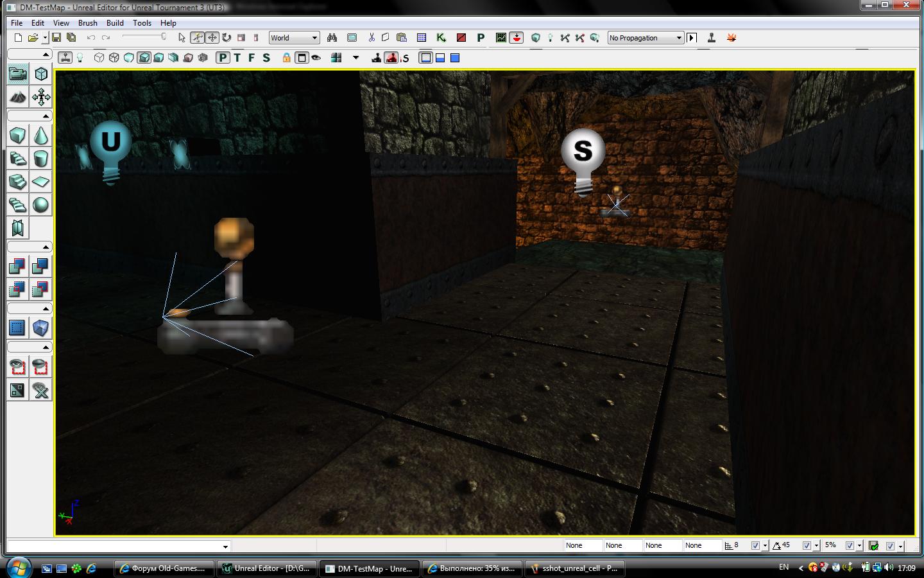Screen dimensions: 924x578
Task: Open autosave interval dropdown arrow
Action: click(x=900, y=546)
